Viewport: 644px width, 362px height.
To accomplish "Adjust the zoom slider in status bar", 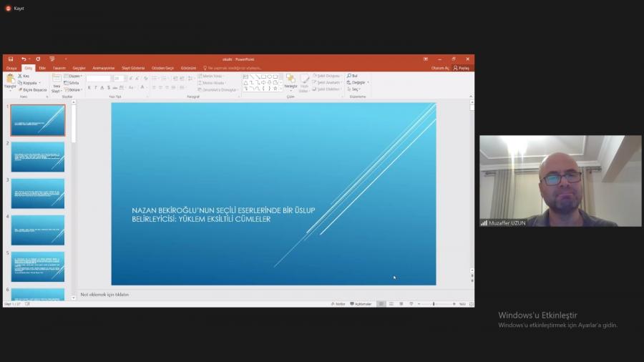I will click(434, 304).
